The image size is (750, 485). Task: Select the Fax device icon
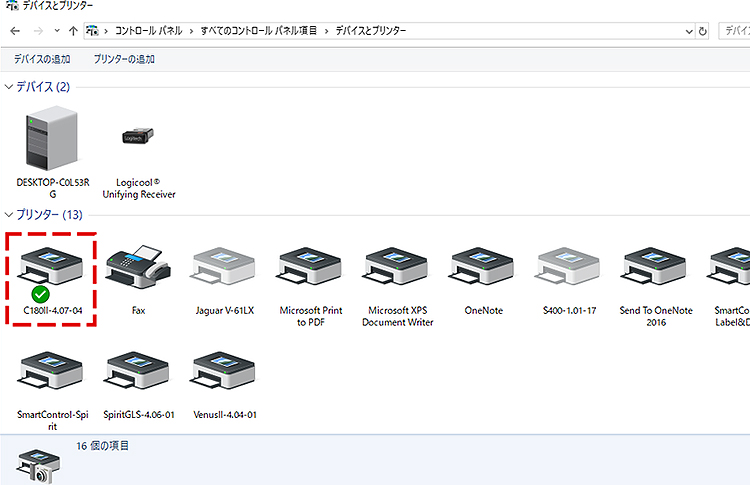tap(138, 265)
